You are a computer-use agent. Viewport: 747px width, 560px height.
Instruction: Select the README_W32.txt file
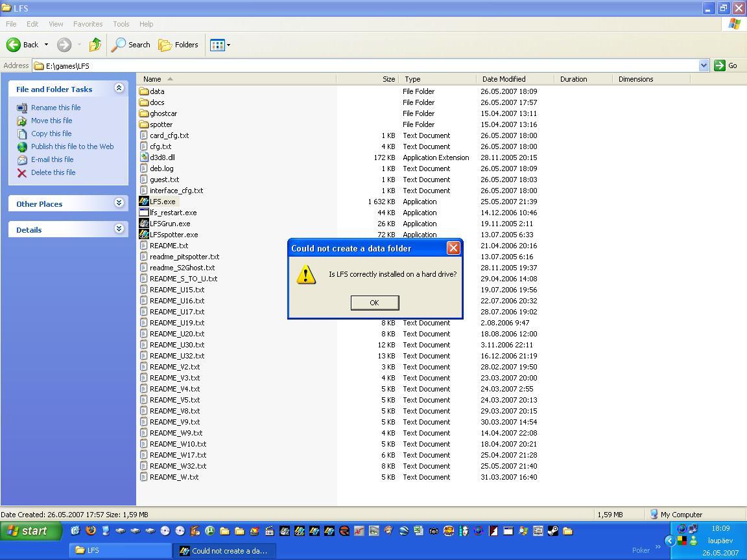pyautogui.click(x=178, y=466)
